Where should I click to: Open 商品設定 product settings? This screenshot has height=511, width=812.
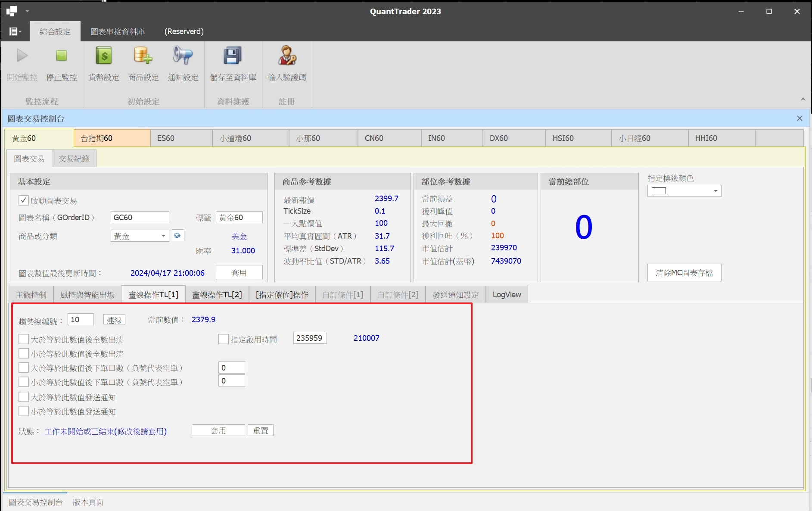click(143, 56)
